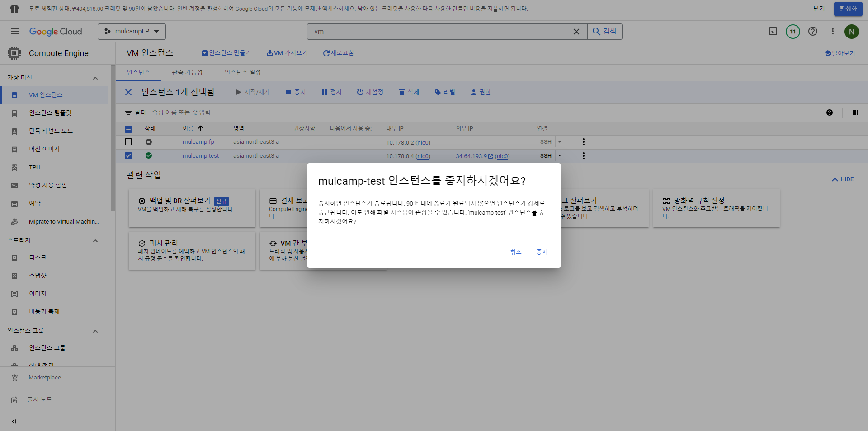
Task: Cancel the stop instance dialog
Action: [516, 252]
